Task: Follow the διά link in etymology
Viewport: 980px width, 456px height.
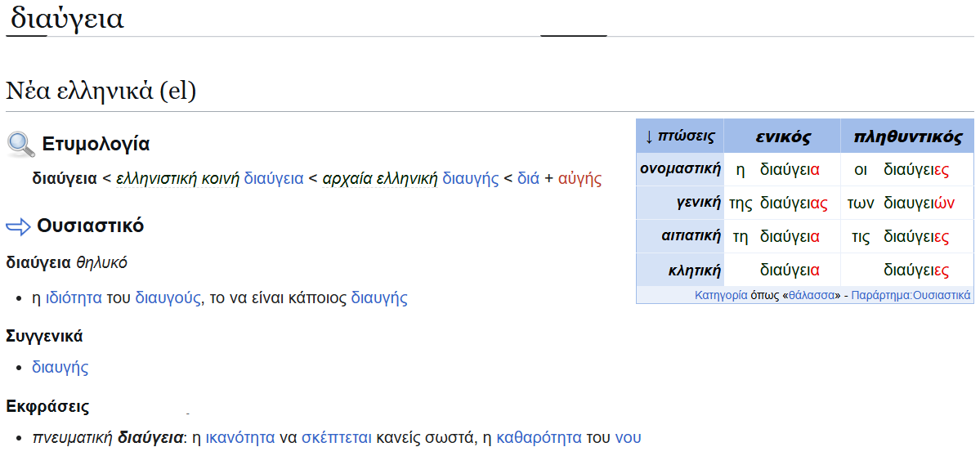Action: 528,178
